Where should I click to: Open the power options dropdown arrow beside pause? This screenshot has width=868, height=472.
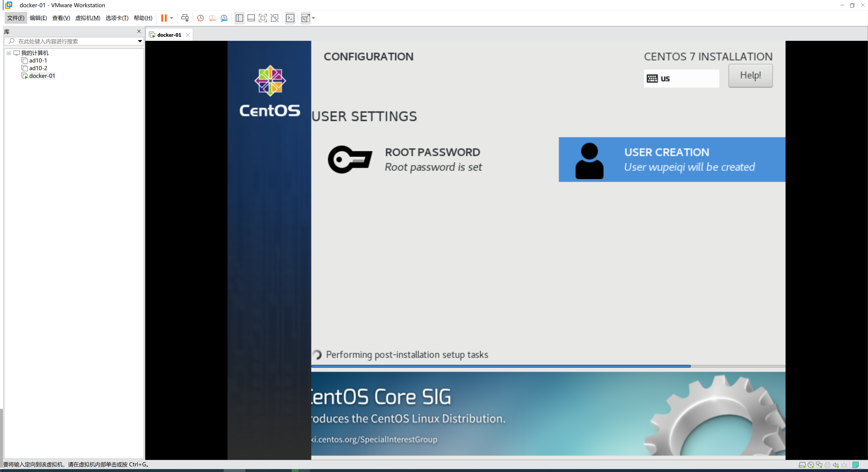click(x=171, y=18)
